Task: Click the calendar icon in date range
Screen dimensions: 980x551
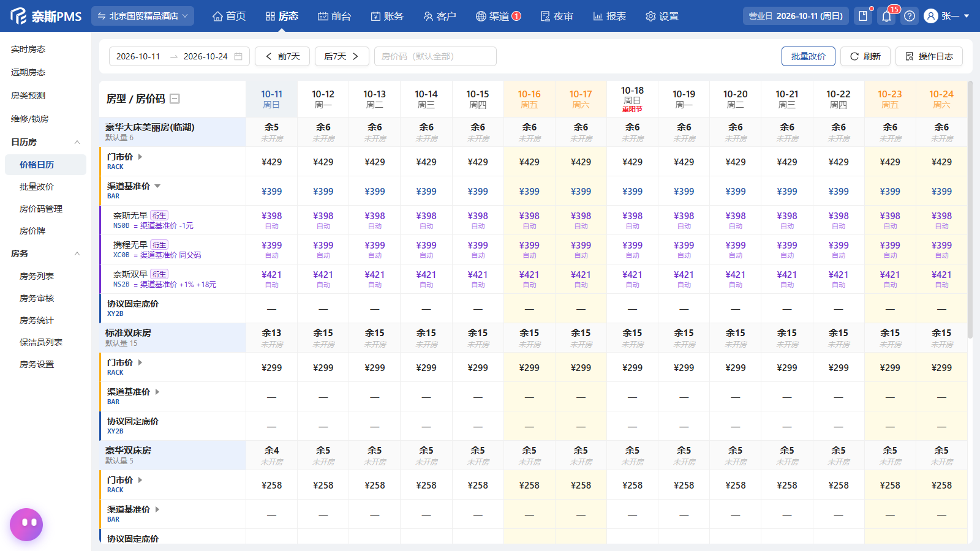Action: (x=238, y=56)
